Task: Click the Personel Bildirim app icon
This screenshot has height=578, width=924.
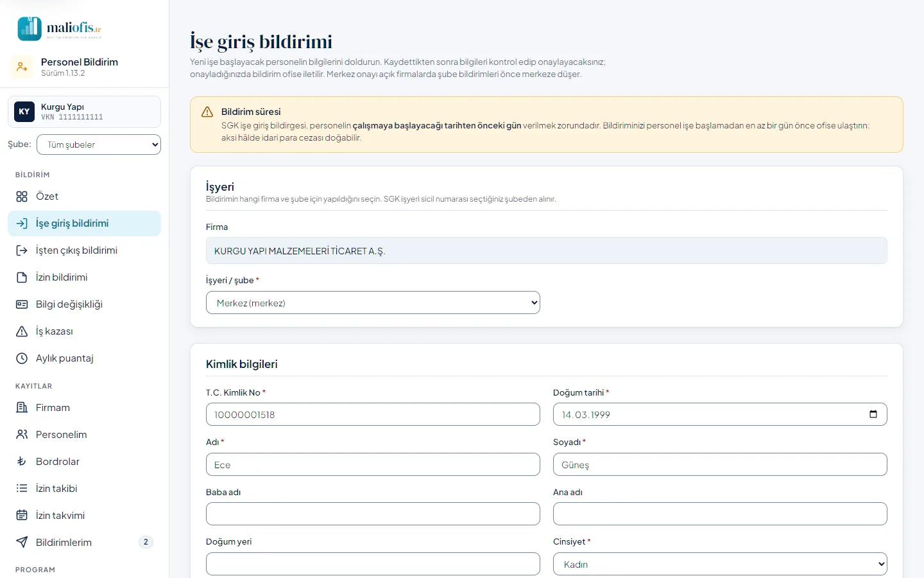Action: [x=22, y=67]
